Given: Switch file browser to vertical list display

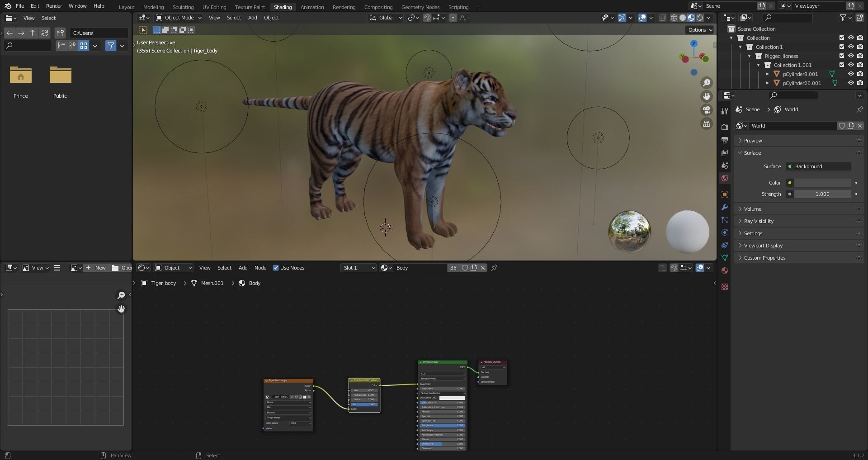Looking at the screenshot, I should coord(61,46).
